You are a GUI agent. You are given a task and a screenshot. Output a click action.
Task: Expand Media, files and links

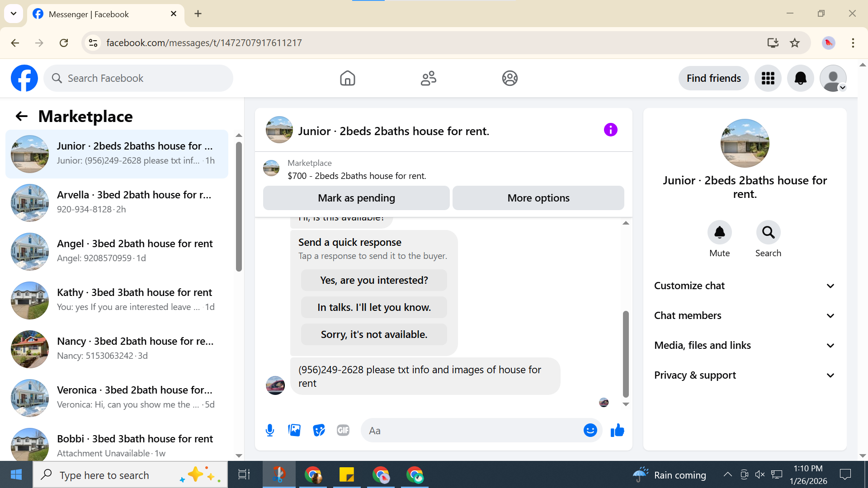pyautogui.click(x=744, y=345)
